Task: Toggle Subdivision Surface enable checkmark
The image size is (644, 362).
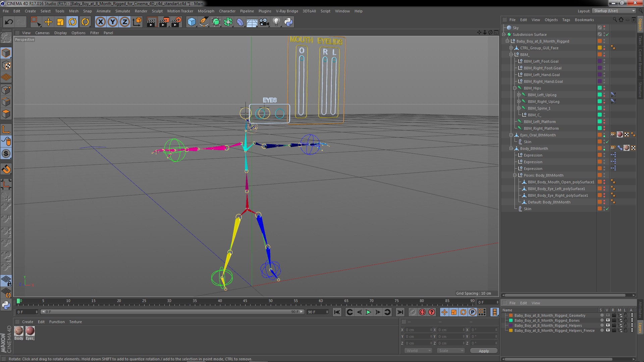Action: pyautogui.click(x=607, y=35)
